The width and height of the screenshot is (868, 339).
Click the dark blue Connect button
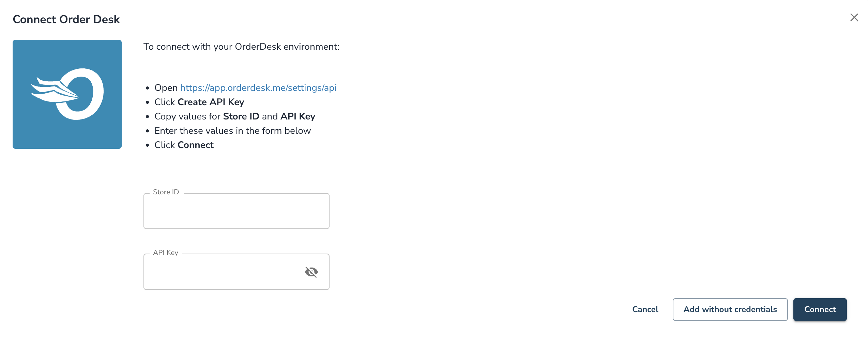[820, 309]
